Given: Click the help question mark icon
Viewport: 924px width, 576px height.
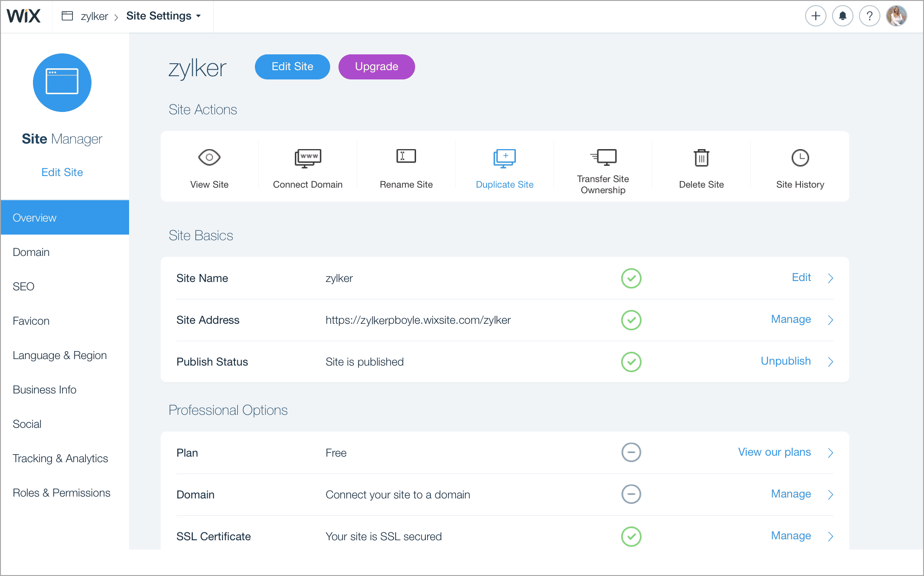Looking at the screenshot, I should click(869, 16).
